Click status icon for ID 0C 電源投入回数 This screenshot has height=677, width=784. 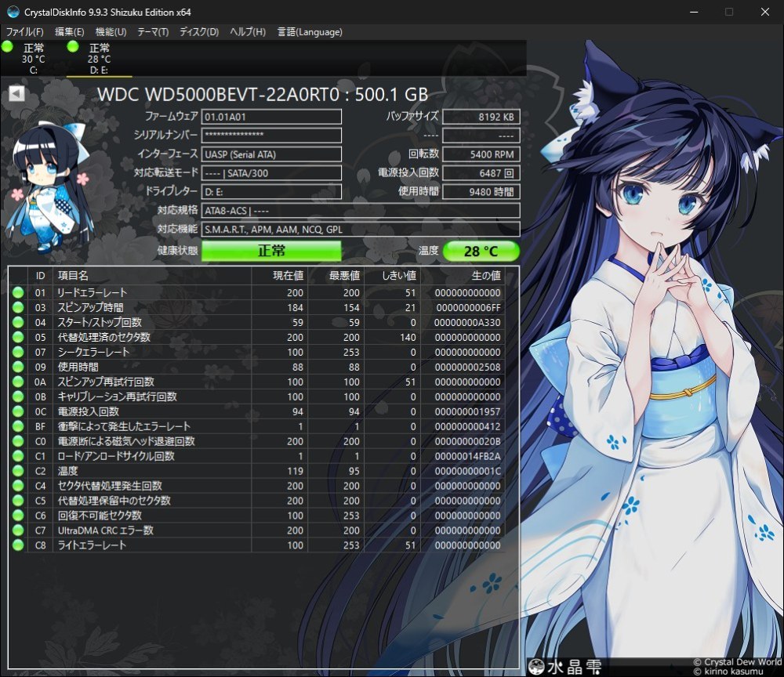[x=18, y=411]
